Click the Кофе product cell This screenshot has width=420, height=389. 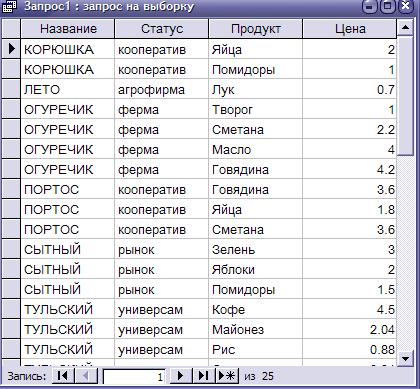256,309
